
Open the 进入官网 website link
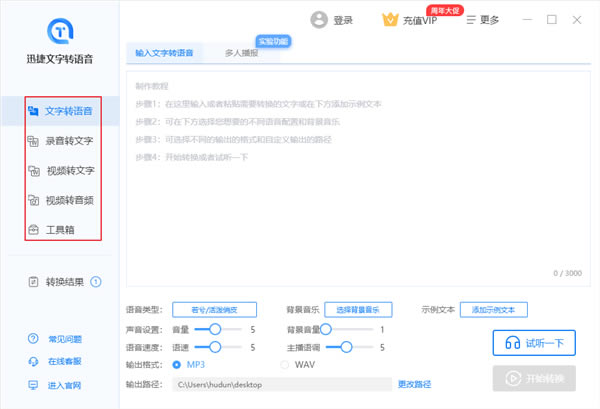64,385
